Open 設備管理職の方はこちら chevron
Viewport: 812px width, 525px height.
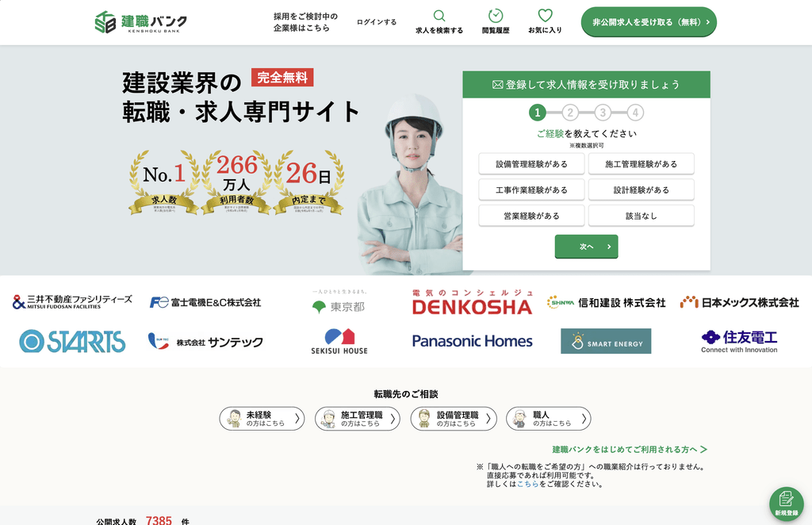[x=488, y=419]
